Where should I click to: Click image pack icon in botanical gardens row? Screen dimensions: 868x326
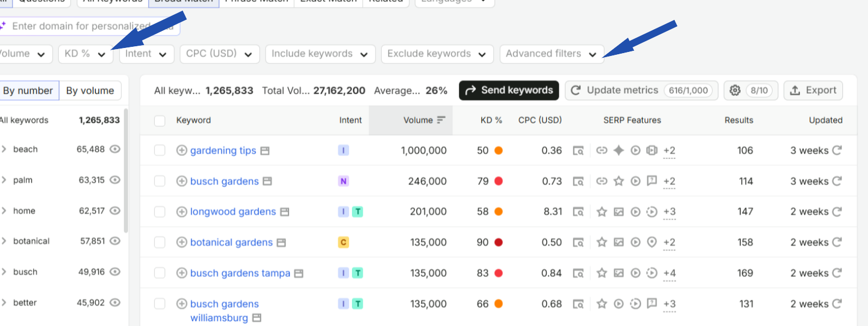[x=618, y=243]
